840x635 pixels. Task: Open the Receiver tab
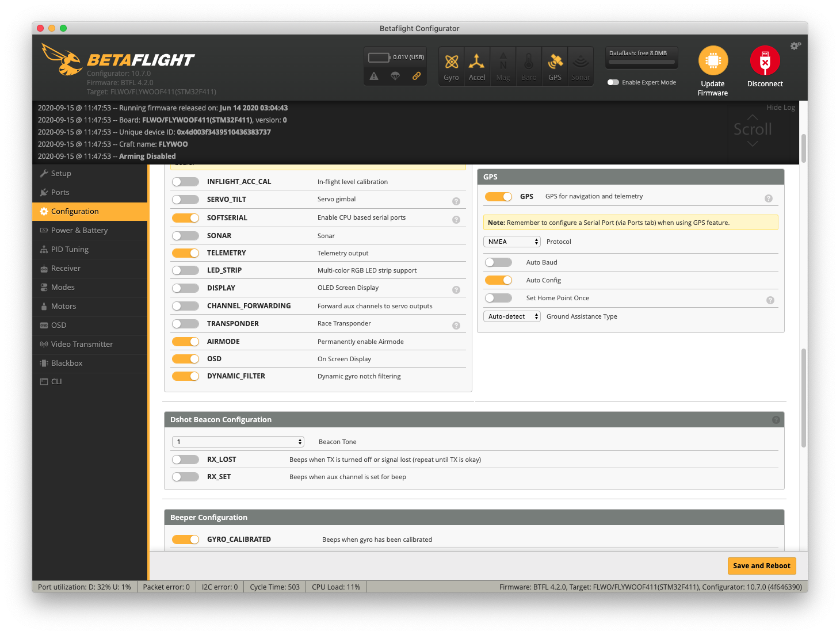point(90,268)
